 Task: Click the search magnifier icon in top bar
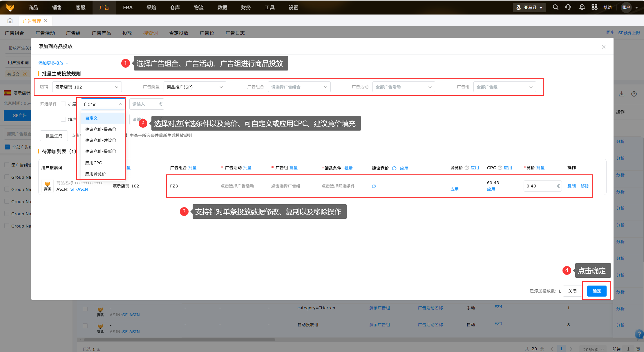(x=555, y=8)
